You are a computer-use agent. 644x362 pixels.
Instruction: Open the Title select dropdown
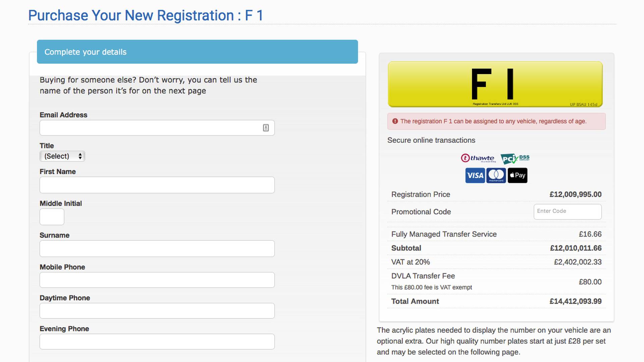pyautogui.click(x=62, y=156)
